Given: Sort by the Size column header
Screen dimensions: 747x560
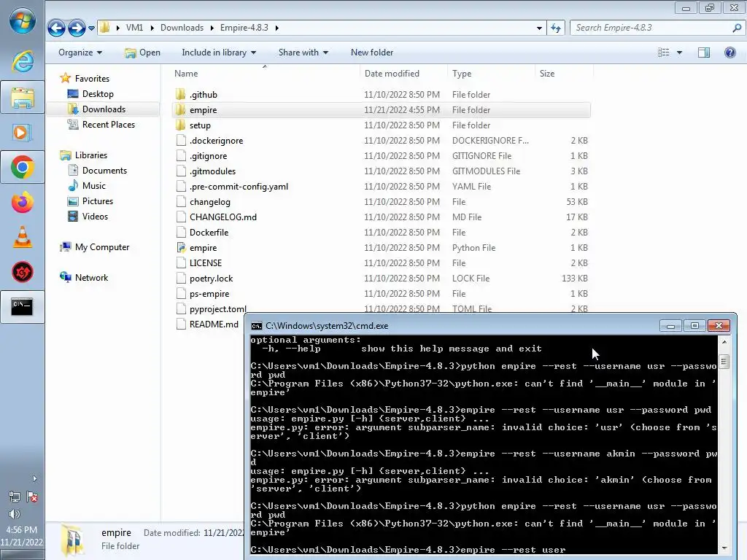Looking at the screenshot, I should (564, 74).
